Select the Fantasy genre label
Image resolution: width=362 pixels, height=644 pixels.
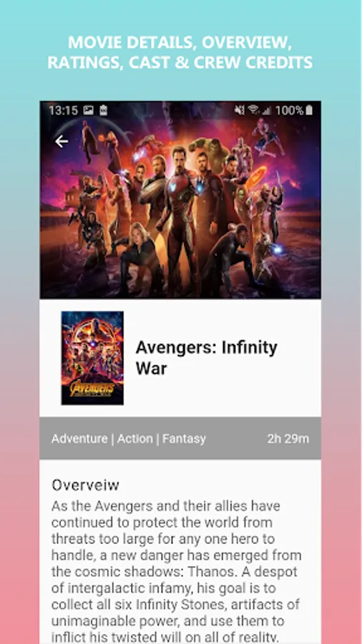pyautogui.click(x=185, y=439)
